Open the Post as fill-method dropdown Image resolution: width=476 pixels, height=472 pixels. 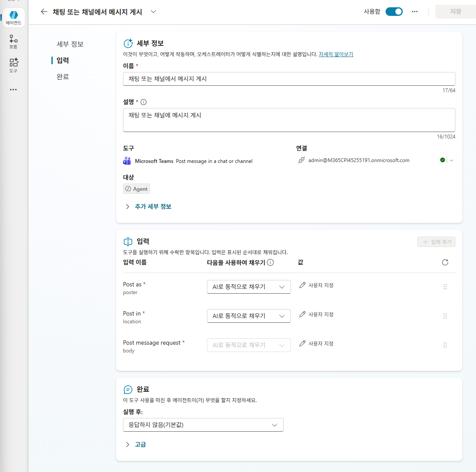[x=248, y=287]
